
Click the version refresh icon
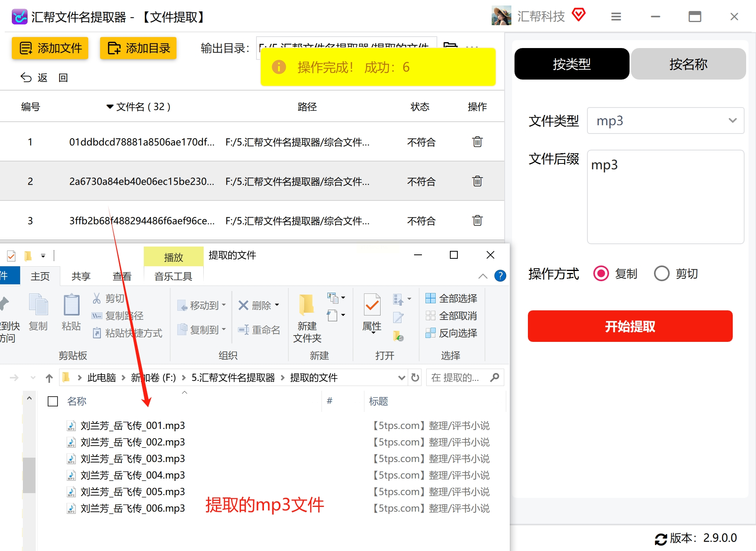661,539
